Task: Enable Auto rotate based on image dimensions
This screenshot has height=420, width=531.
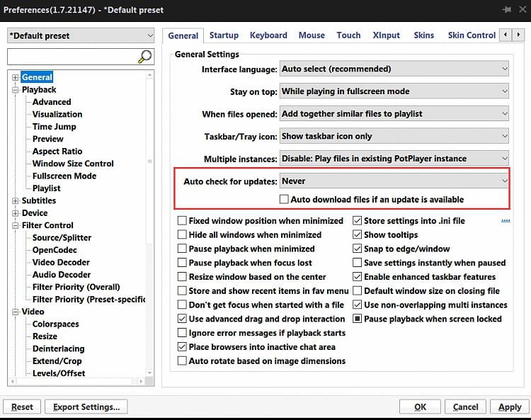Action: click(182, 361)
